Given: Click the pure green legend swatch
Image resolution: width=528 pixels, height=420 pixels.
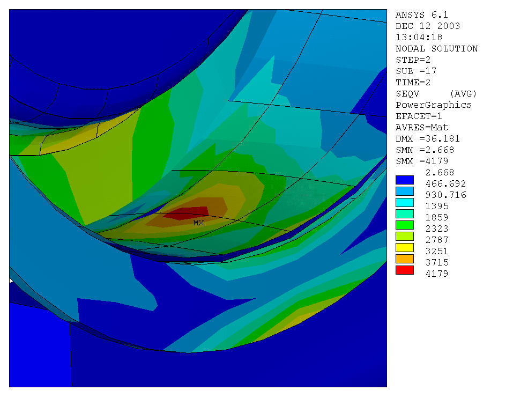Looking at the screenshot, I should pos(404,225).
